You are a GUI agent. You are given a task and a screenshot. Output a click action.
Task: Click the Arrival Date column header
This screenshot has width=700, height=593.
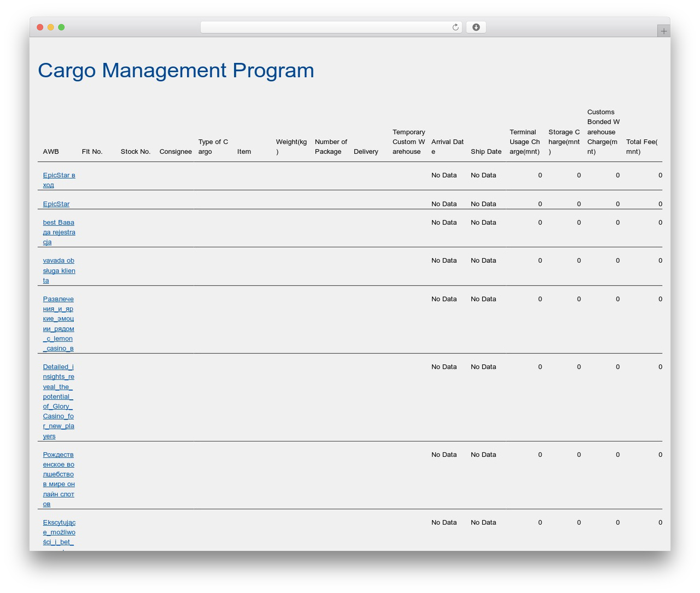tap(447, 147)
